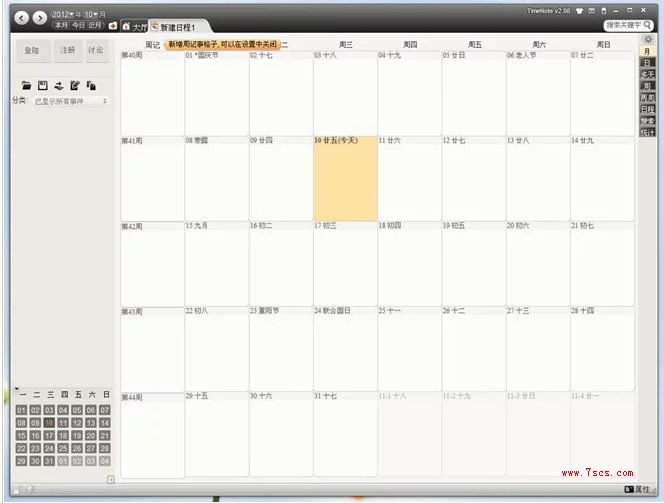664x503 pixels.
Task: Select day 25 in the mini calendar
Action: pyautogui.click(x=63, y=448)
